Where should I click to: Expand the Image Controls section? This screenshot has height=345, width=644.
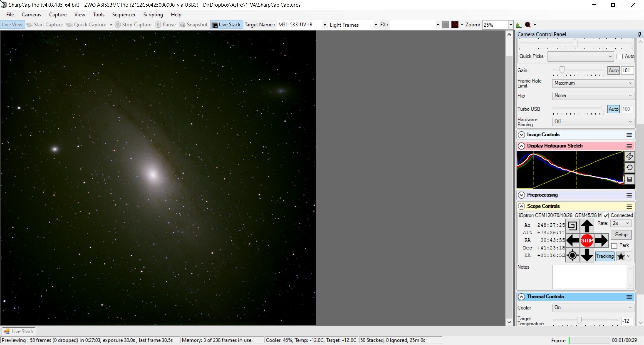(x=521, y=135)
